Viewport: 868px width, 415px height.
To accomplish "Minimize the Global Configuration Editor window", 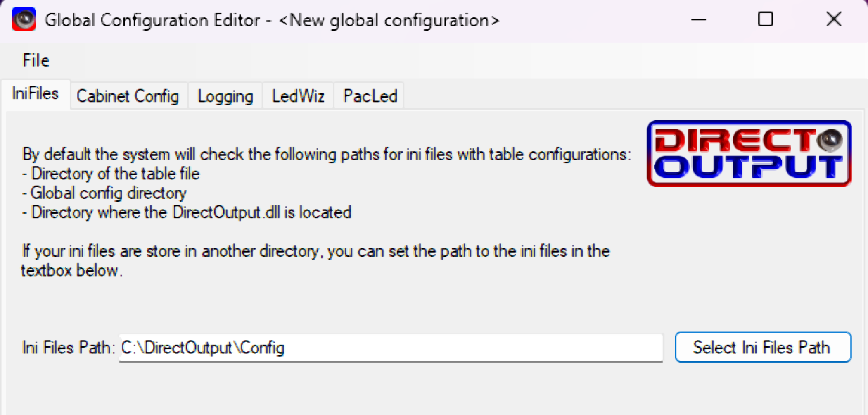I will [698, 19].
